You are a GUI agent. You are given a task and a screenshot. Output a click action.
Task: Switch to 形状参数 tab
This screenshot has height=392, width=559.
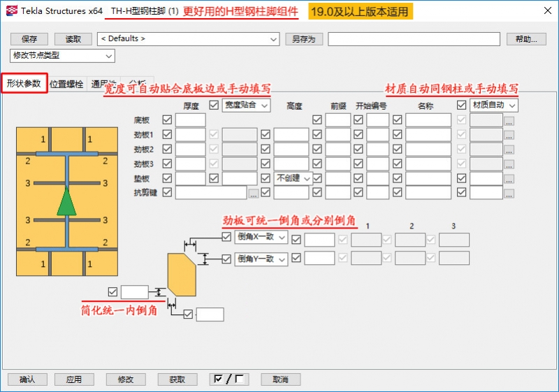click(x=24, y=83)
